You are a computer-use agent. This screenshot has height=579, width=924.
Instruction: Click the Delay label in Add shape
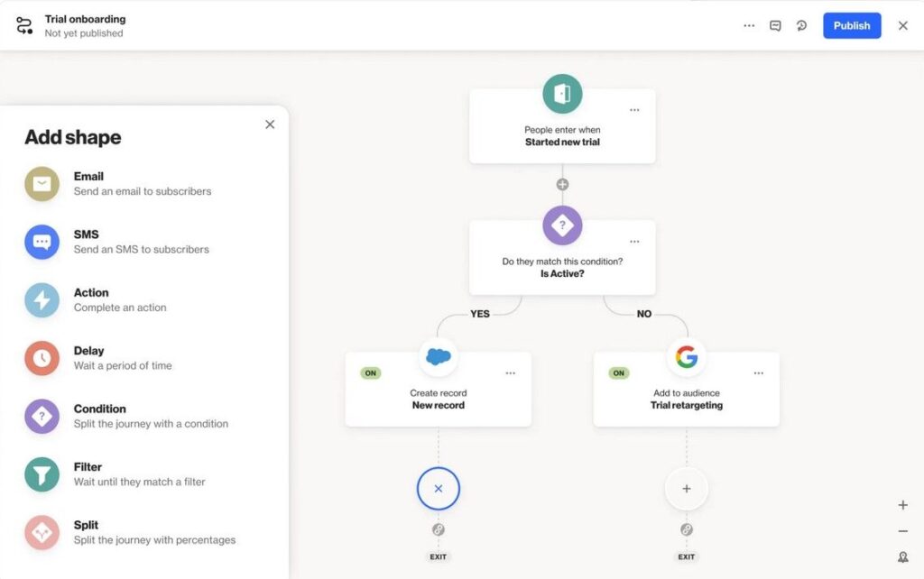[88, 351]
